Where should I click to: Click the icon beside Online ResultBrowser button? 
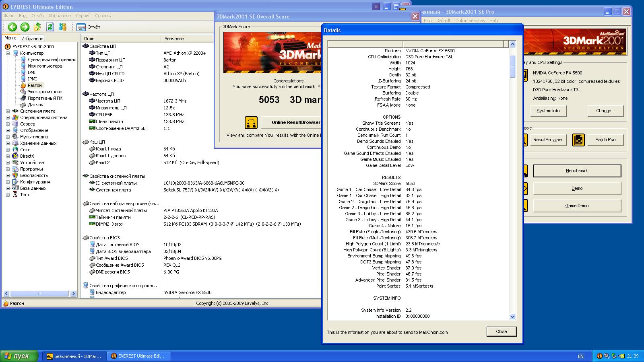click(251, 123)
